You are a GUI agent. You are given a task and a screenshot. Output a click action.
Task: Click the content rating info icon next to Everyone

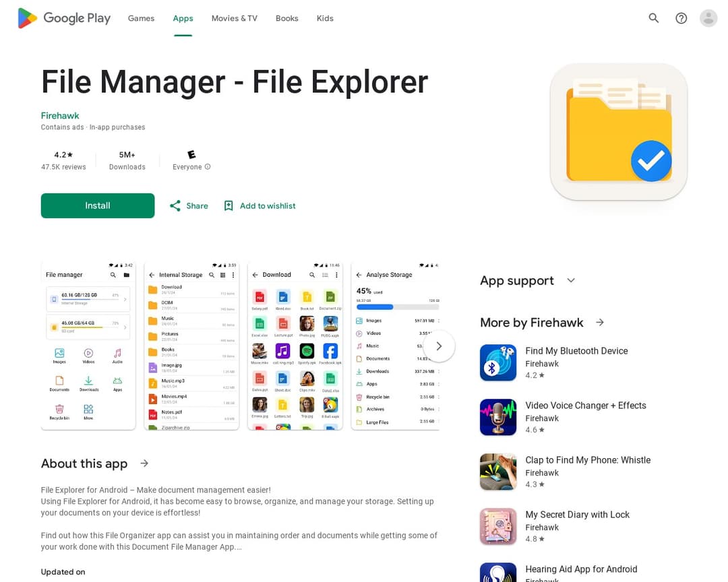(x=208, y=166)
